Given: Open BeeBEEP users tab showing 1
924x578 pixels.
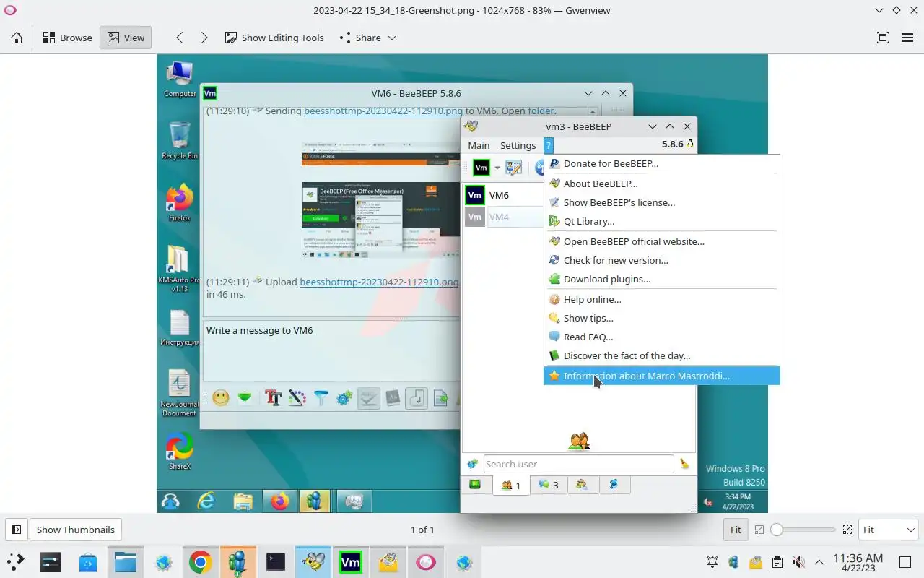Looking at the screenshot, I should [x=511, y=485].
